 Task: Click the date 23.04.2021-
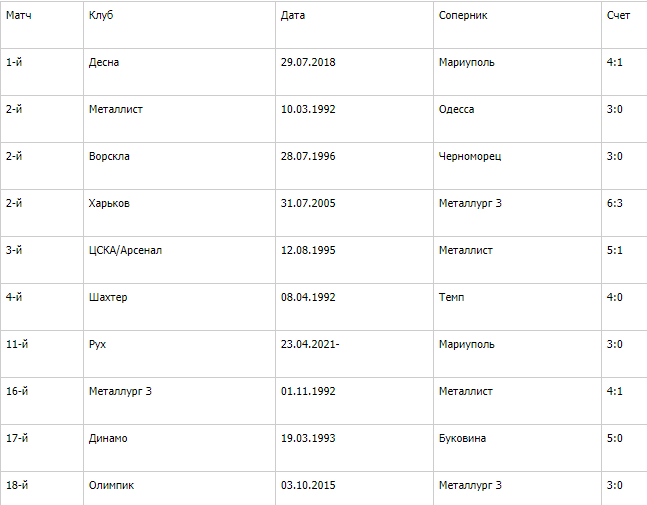[310, 344]
